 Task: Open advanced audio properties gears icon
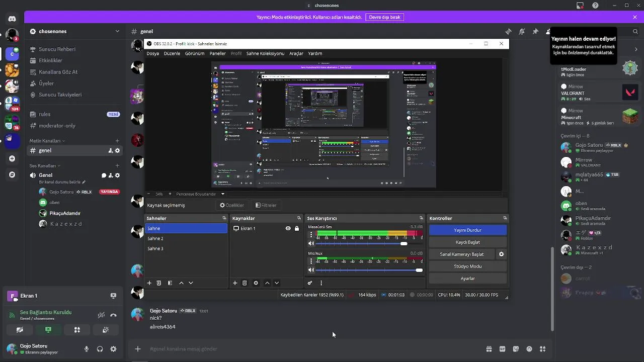[310, 283]
